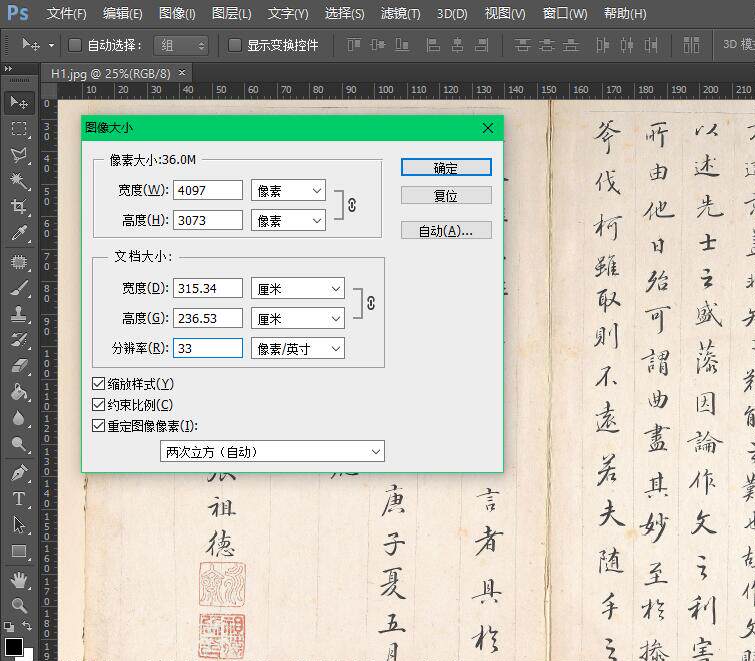755x661 pixels.
Task: Expand the collapsed toolbox double-arrow
Action: (8, 69)
